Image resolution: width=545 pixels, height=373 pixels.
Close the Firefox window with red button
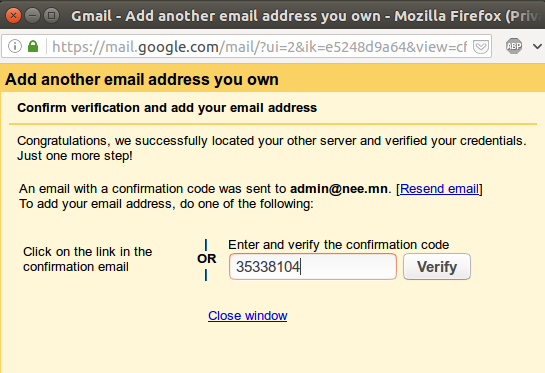click(x=13, y=16)
